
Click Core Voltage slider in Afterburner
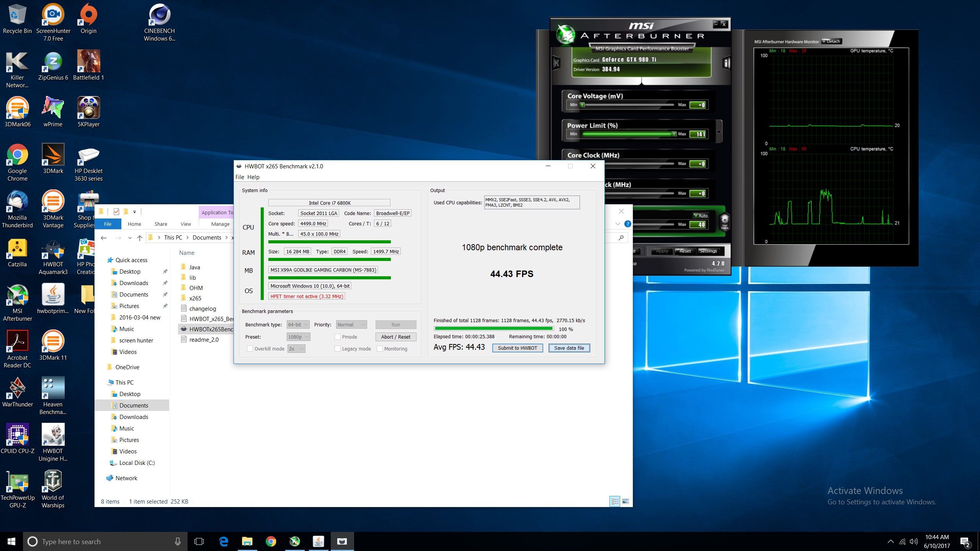(628, 104)
